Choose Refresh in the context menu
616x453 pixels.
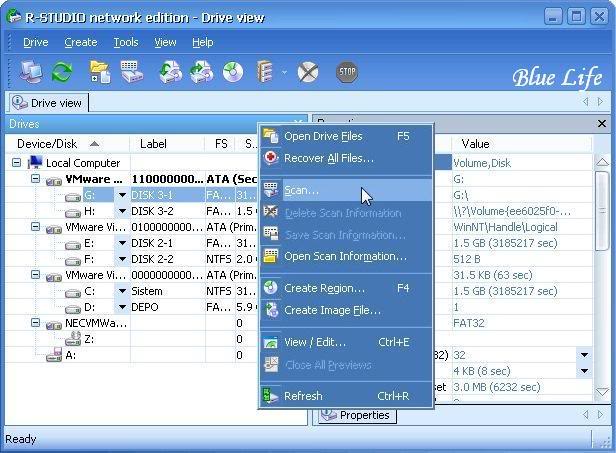pyautogui.click(x=346, y=396)
